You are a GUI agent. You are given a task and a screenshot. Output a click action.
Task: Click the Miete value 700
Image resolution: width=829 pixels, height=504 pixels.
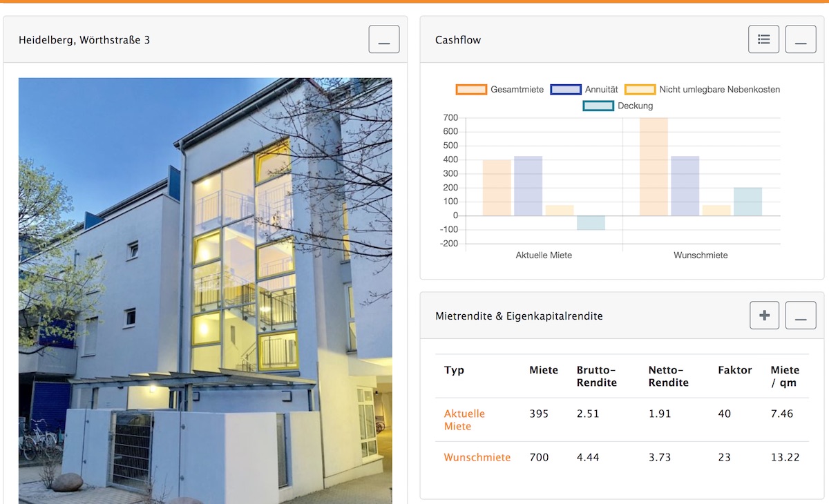pyautogui.click(x=539, y=457)
